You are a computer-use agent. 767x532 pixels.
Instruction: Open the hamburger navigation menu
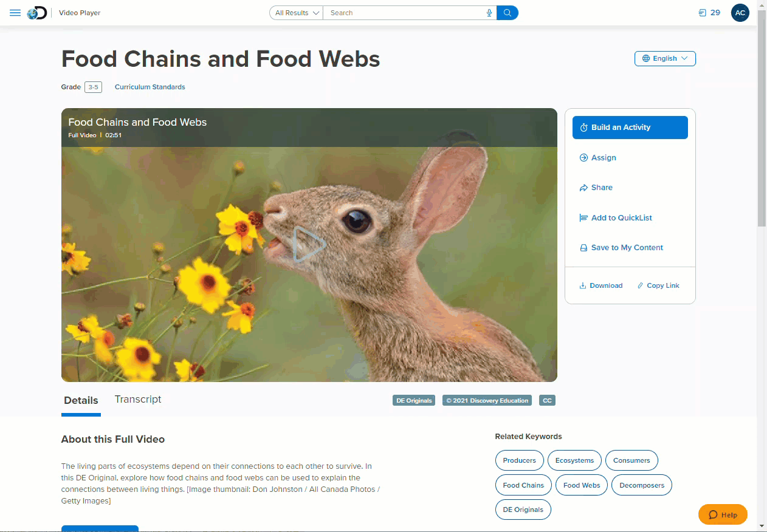[x=15, y=13]
